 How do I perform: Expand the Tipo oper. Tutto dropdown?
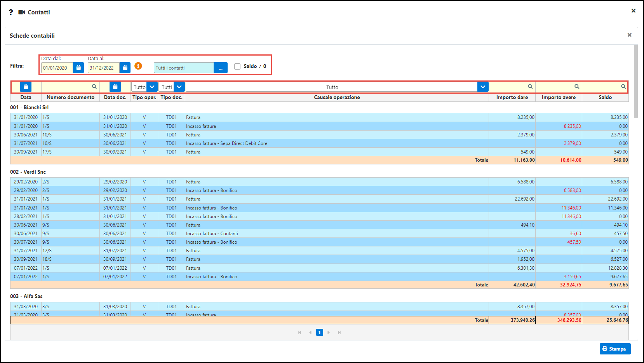click(152, 87)
